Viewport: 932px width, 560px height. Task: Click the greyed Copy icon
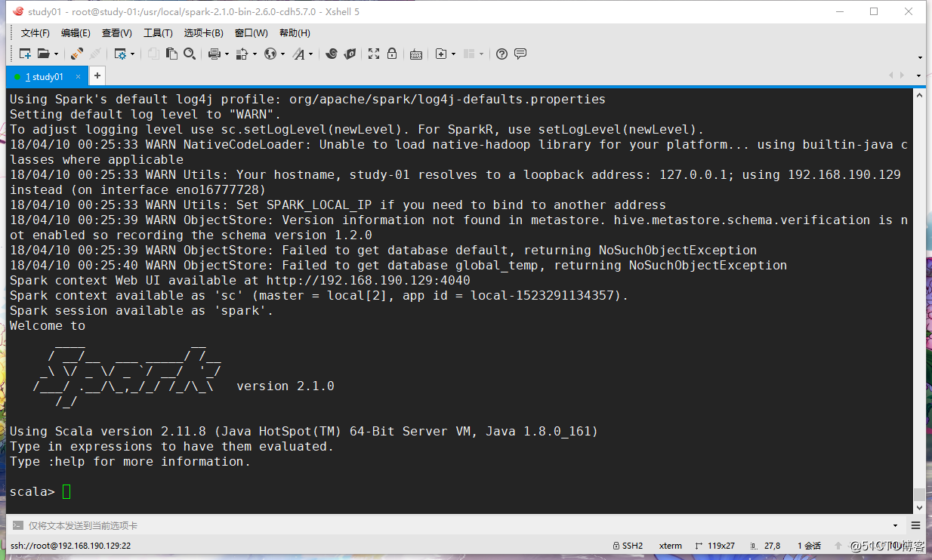(x=153, y=54)
